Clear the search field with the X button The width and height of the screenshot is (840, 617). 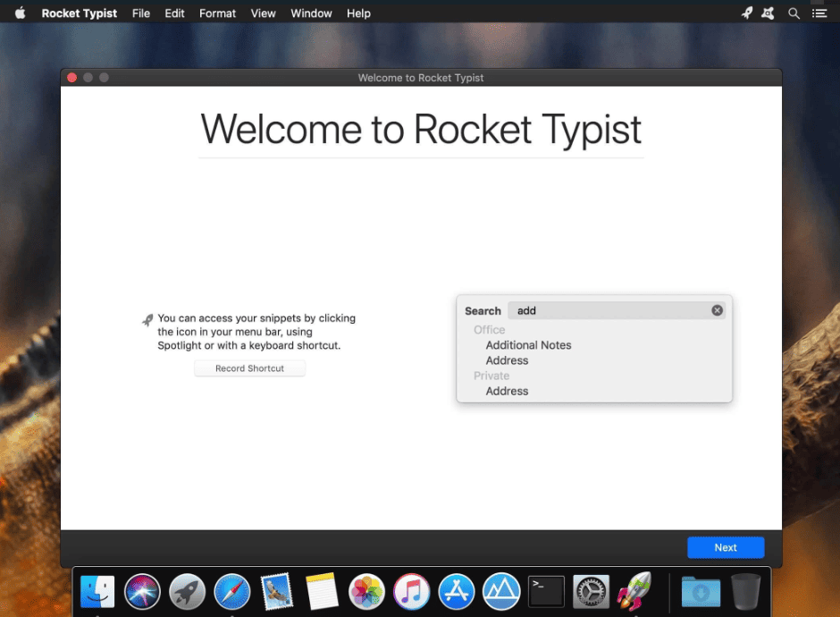click(717, 310)
